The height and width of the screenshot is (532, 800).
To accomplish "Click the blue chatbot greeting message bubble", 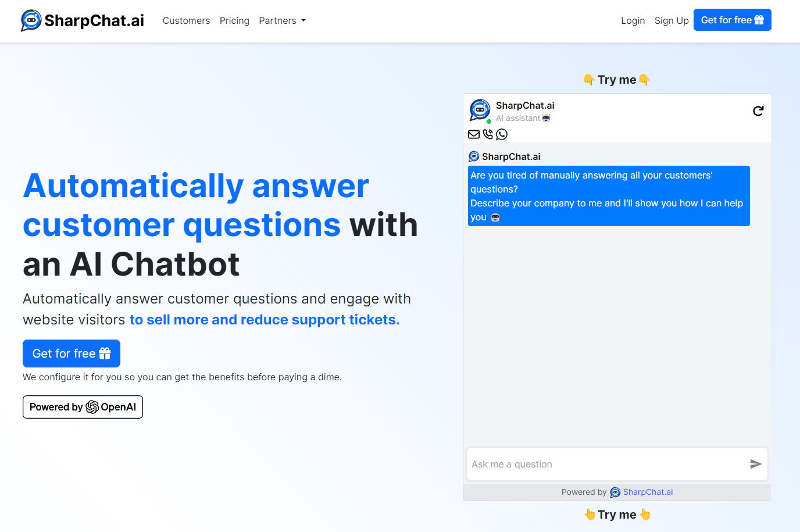I will [609, 196].
